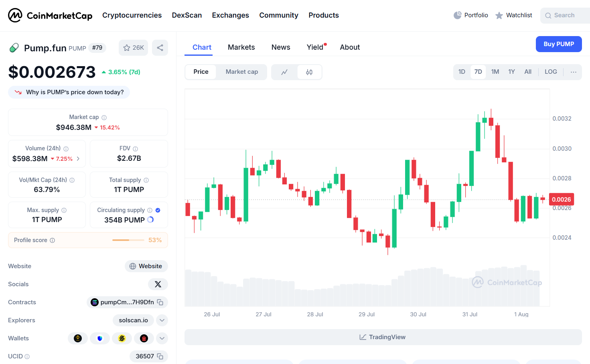590x364 pixels.
Task: Click the Profile score 53% progress bar
Action: coord(128,240)
